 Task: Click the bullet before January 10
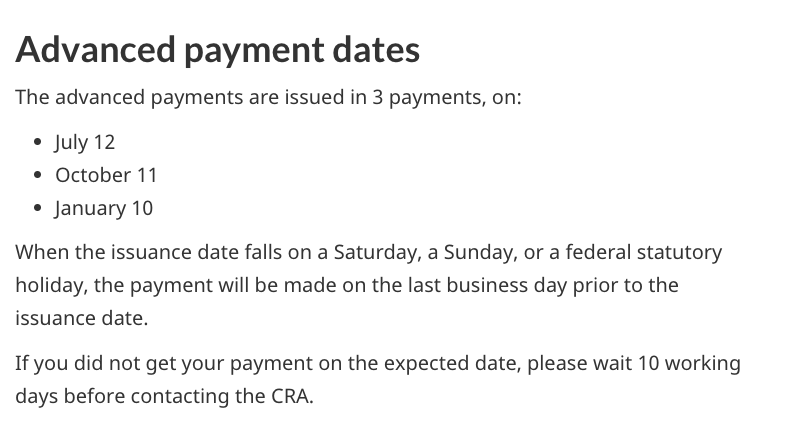[37, 210]
